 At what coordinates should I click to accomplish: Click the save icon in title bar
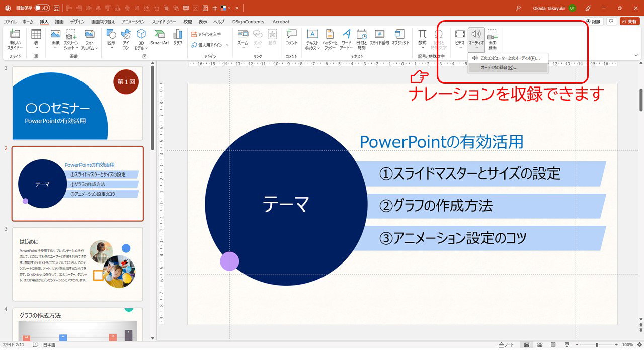56,8
